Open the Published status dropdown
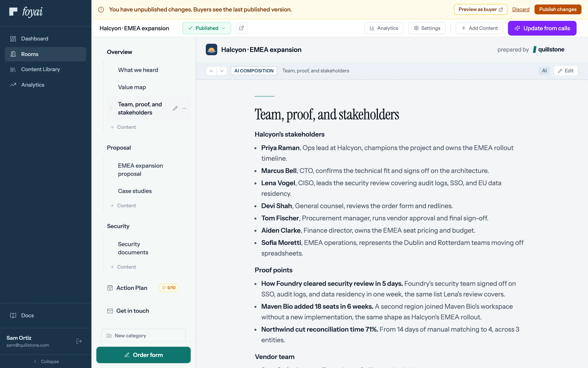 pyautogui.click(x=207, y=28)
